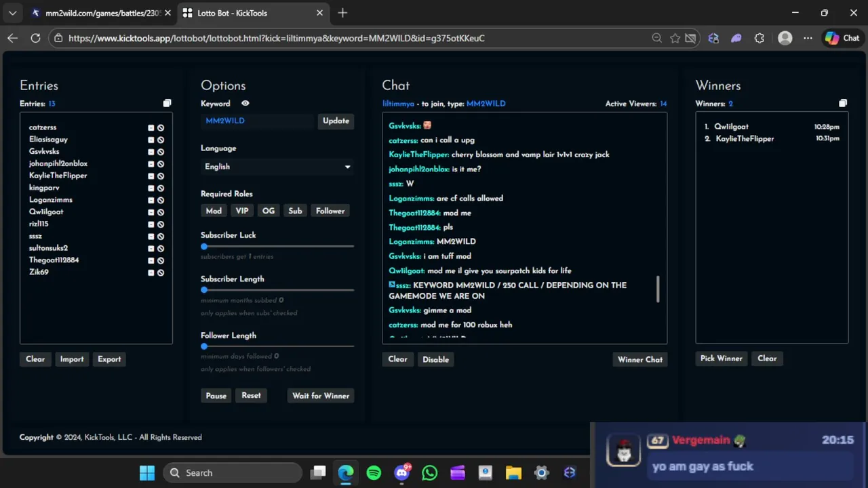
Task: Open Edge Settings and more menu
Action: click(808, 38)
